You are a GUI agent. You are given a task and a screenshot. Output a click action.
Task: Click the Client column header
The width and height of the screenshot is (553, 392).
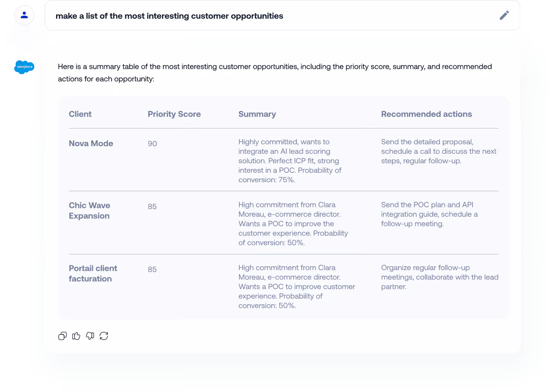tap(80, 114)
